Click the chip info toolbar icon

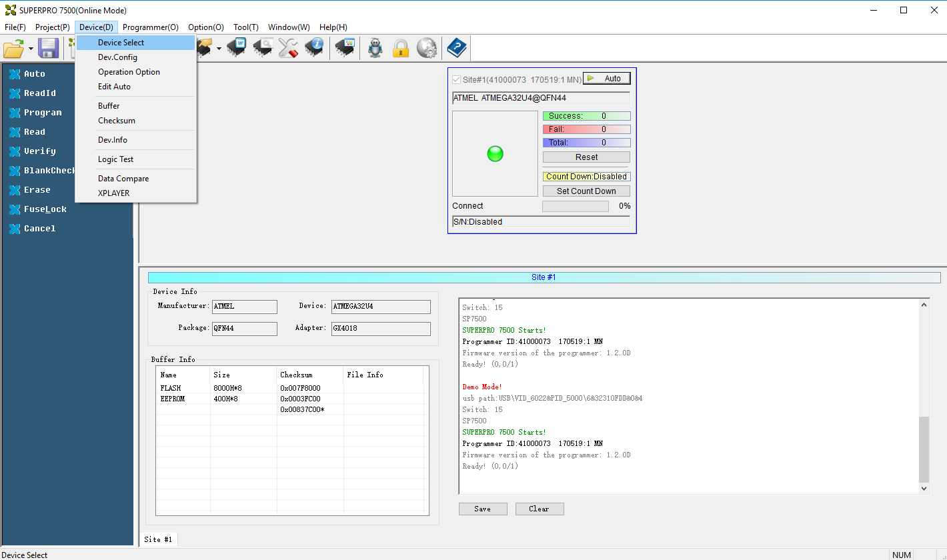tap(315, 47)
